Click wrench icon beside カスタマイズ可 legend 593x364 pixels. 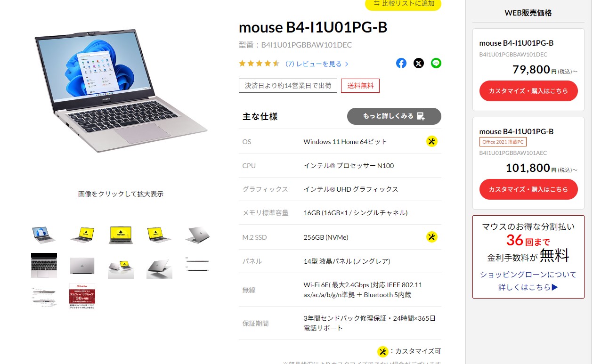point(383,352)
